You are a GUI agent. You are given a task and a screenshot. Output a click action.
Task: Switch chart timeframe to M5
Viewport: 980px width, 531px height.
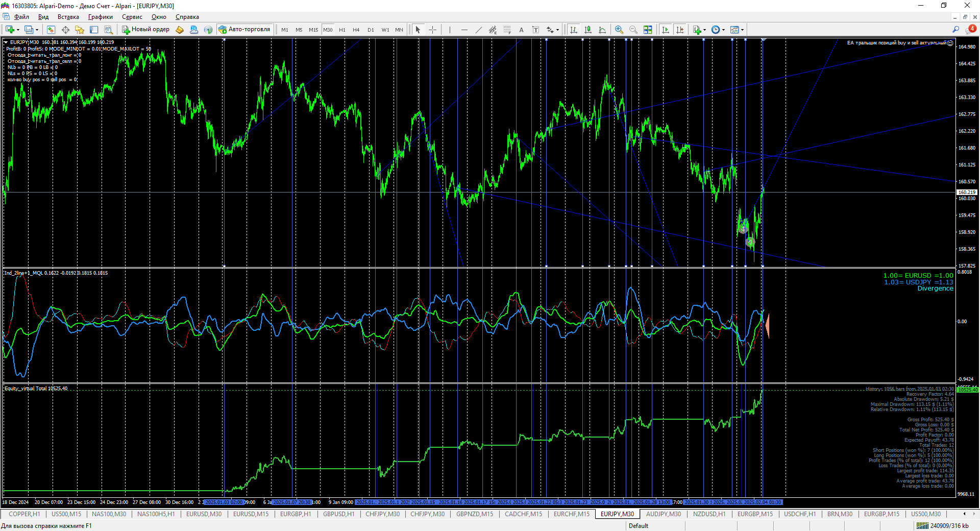pos(299,30)
